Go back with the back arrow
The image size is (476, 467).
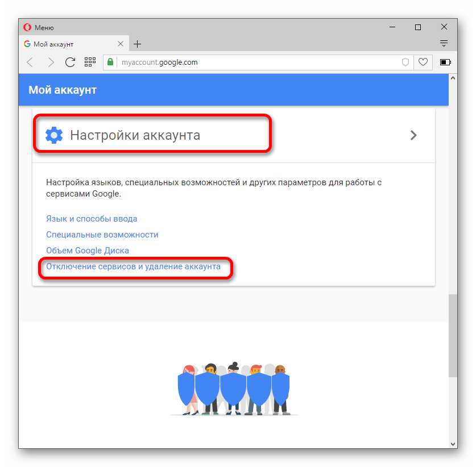[x=30, y=62]
